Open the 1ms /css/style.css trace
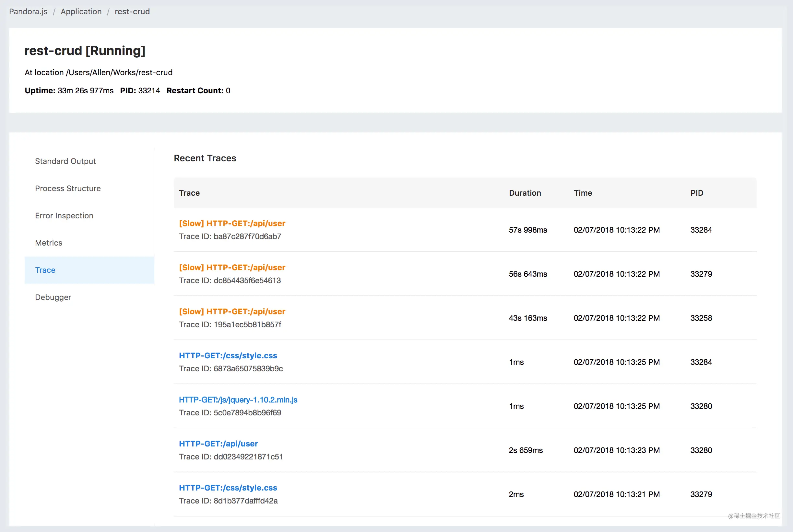793x532 pixels. click(x=228, y=355)
